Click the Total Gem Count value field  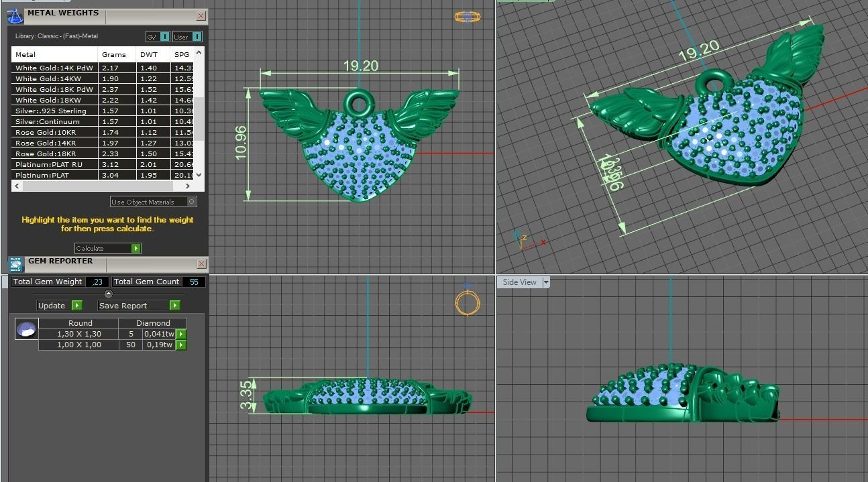pos(194,282)
